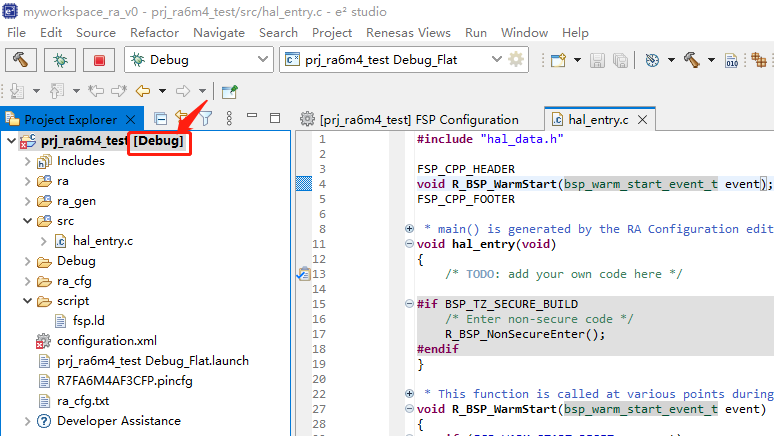This screenshot has width=774, height=436.
Task: Click the Pin Editor toolbar icon
Action: click(x=230, y=91)
